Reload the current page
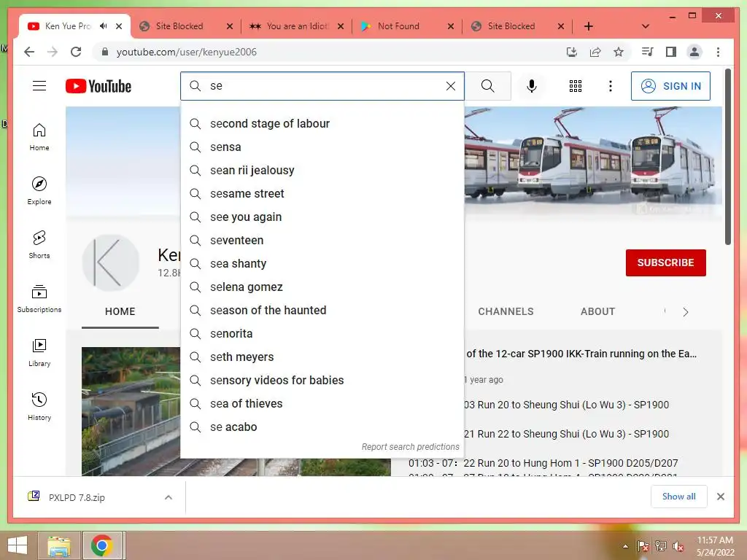This screenshot has width=747, height=560. pyautogui.click(x=76, y=52)
